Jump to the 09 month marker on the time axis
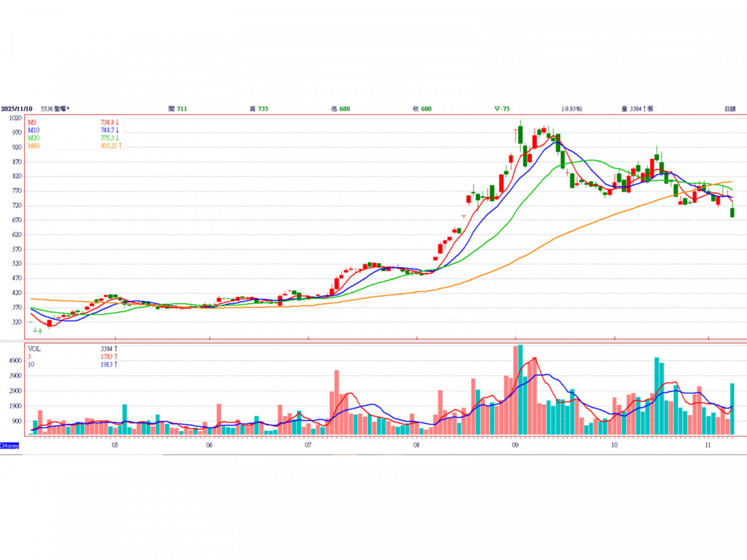Screen dimensions: 747x560 (515, 446)
